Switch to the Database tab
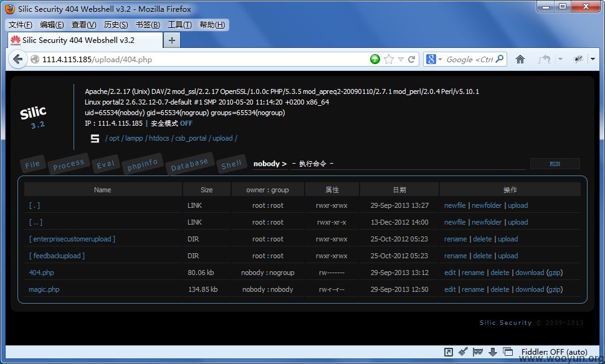 (x=189, y=164)
